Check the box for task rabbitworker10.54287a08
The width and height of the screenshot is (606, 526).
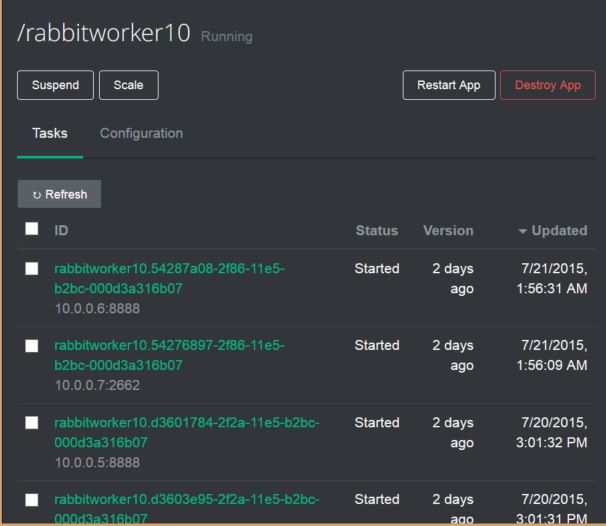[x=32, y=269]
